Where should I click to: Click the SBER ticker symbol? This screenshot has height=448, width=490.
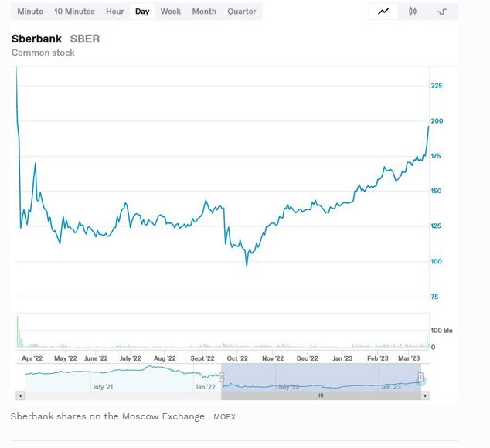(x=85, y=39)
